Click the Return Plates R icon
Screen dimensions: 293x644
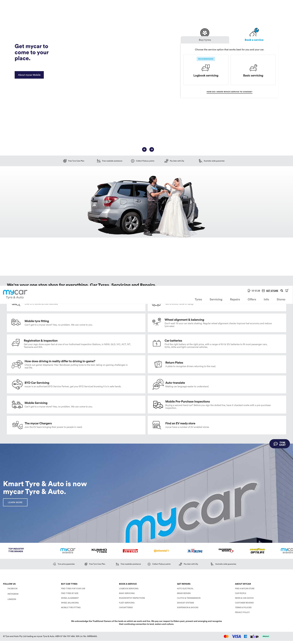click(x=158, y=365)
